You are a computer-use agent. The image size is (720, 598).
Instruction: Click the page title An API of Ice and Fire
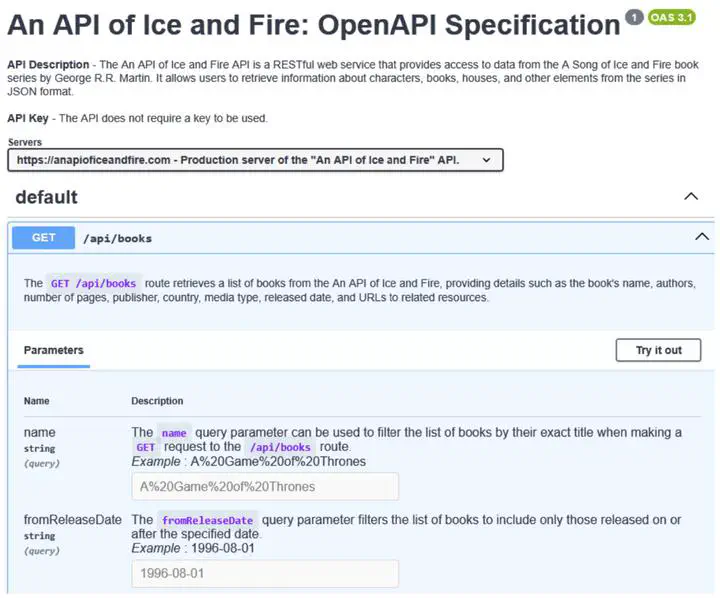[x=314, y=25]
